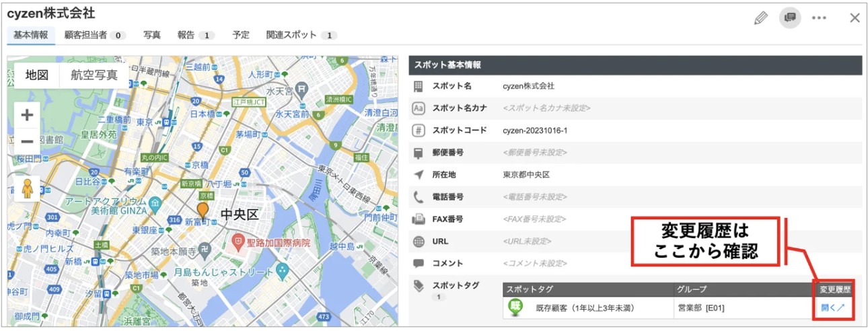Open the 関連スポット tab
Image resolution: width=868 pixels, height=331 pixels.
coord(301,35)
